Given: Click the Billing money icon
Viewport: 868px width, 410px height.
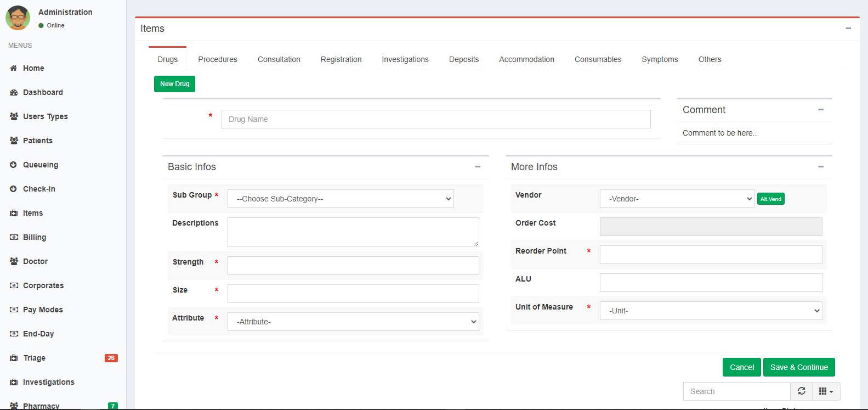Looking at the screenshot, I should [14, 237].
